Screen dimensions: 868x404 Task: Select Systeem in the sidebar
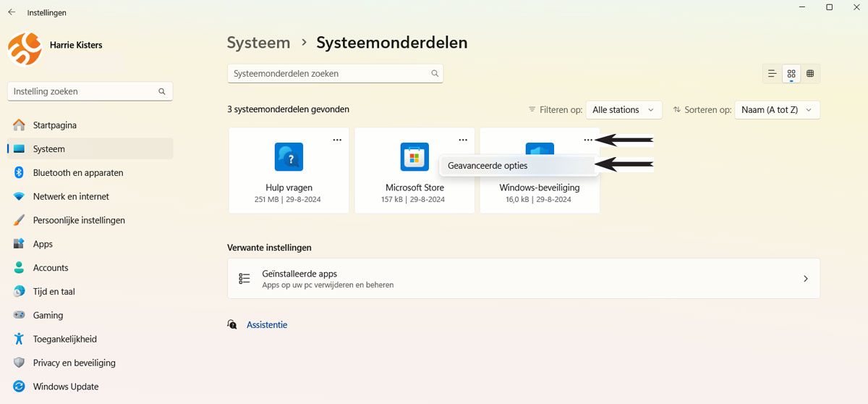90,149
